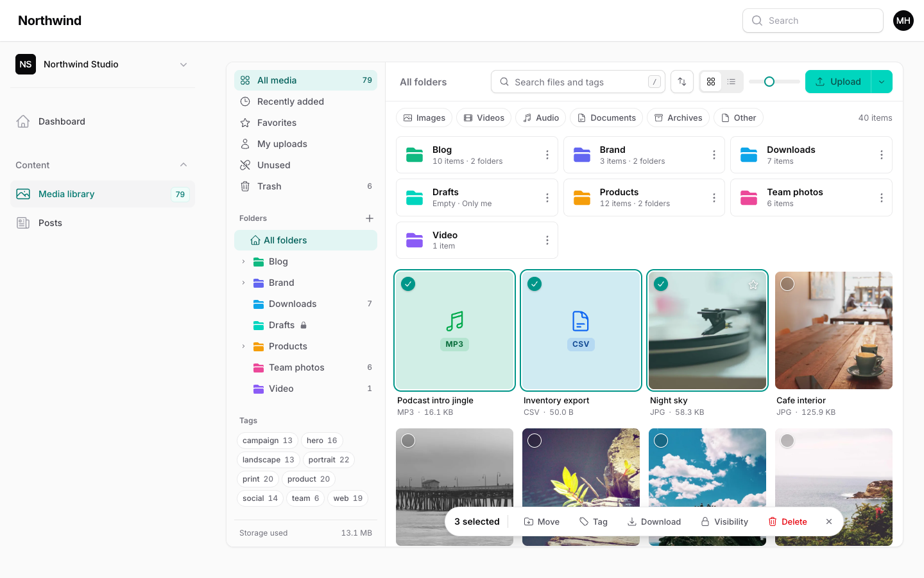
Task: Dismiss the selection bar with X
Action: point(829,521)
